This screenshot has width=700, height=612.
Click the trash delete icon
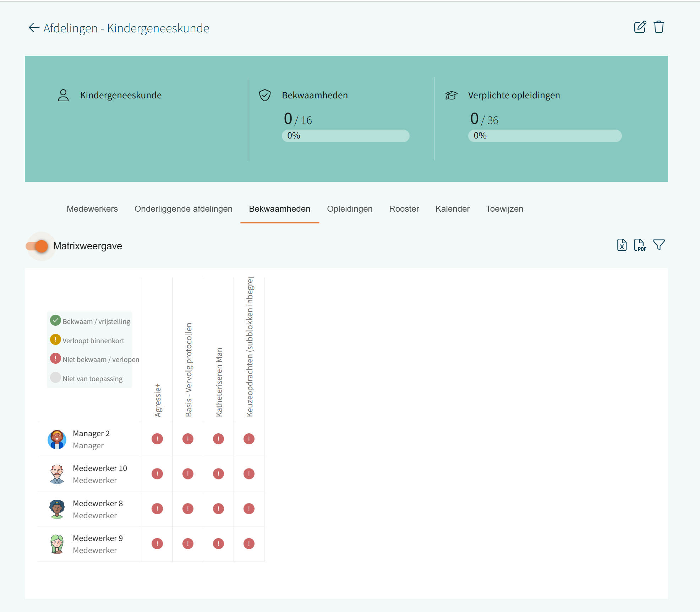(659, 27)
